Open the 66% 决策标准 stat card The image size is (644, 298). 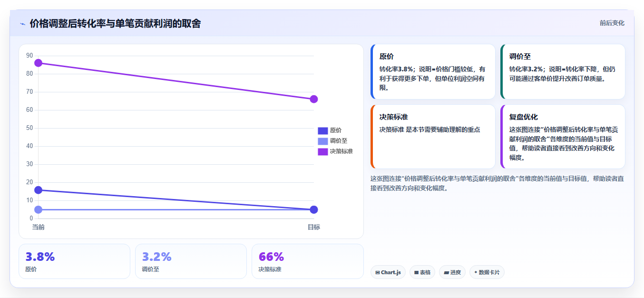pyautogui.click(x=307, y=261)
